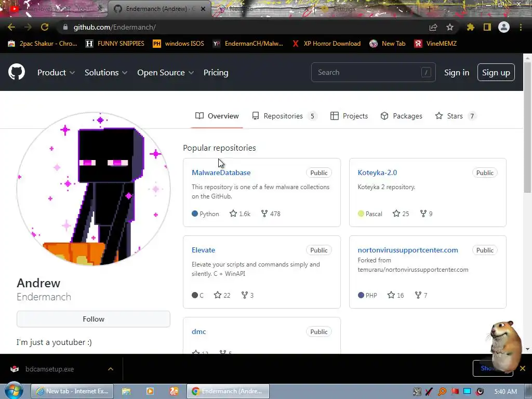This screenshot has width=532, height=399.
Task: Open the media player taskbar icon
Action: [x=150, y=391]
